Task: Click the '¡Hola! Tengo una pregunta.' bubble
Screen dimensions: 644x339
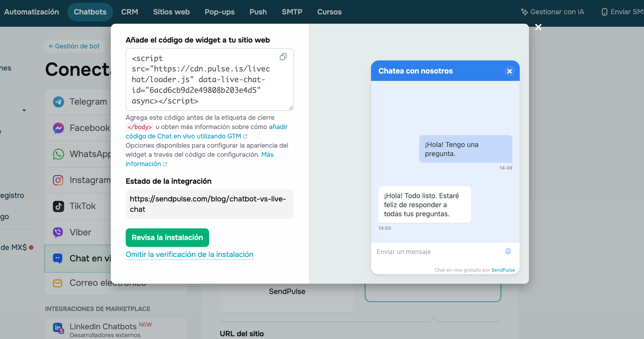Action: [466, 149]
